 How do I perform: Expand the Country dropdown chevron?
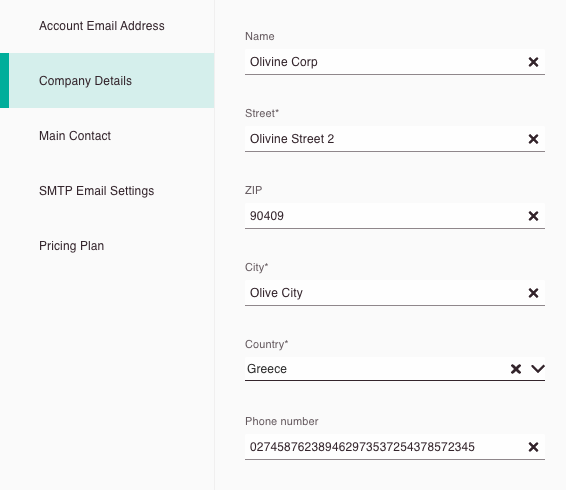[x=538, y=369]
